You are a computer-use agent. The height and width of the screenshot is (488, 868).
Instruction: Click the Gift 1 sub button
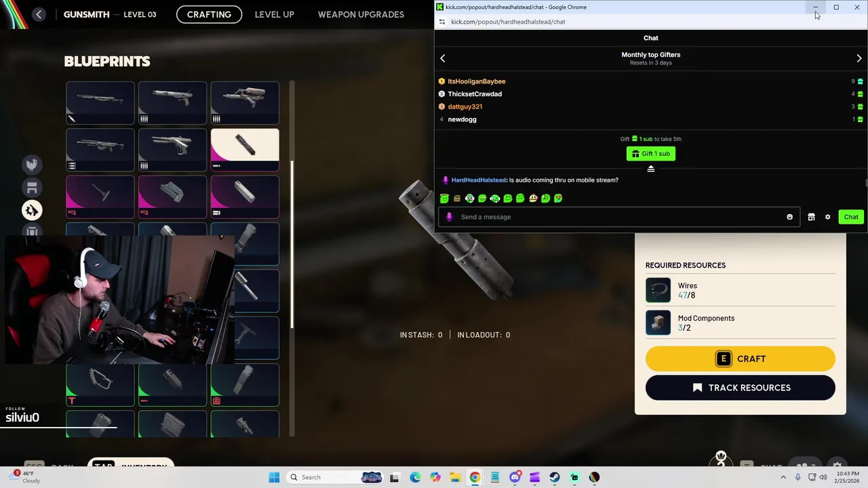tap(651, 154)
